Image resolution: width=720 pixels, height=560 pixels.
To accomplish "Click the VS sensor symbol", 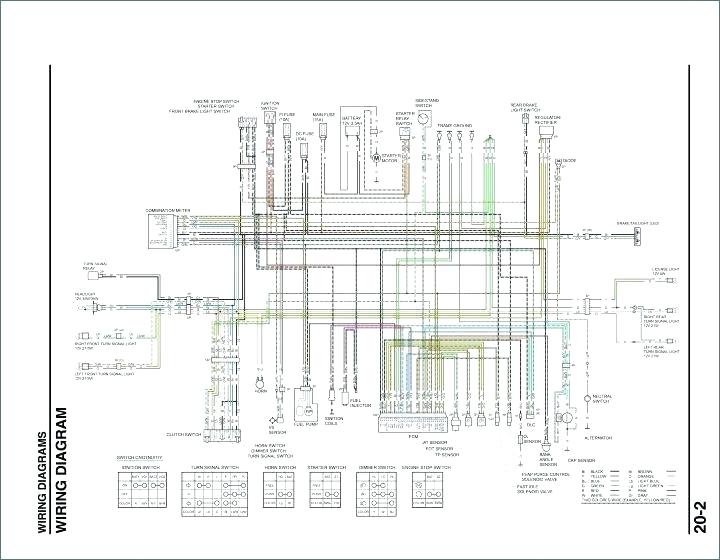I will coord(276,420).
